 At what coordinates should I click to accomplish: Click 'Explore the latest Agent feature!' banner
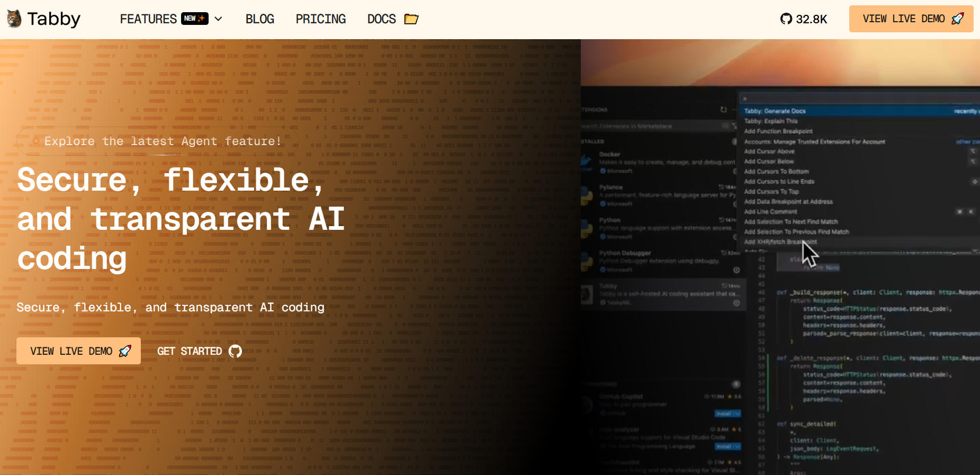tap(162, 141)
